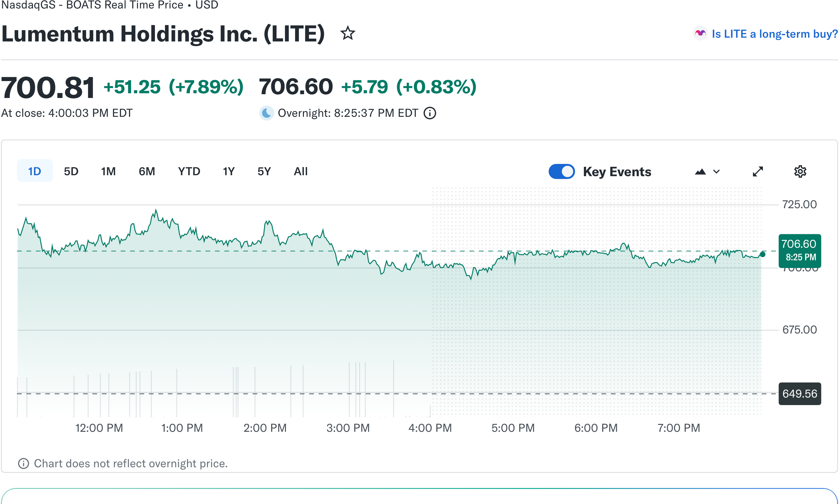Expand the chart to fullscreen

[758, 171]
